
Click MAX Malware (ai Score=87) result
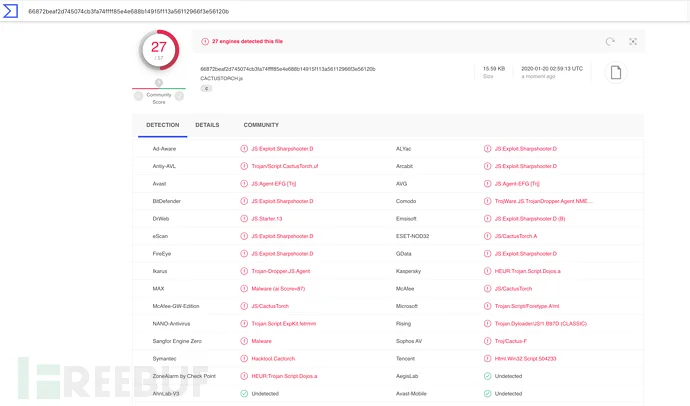click(278, 289)
